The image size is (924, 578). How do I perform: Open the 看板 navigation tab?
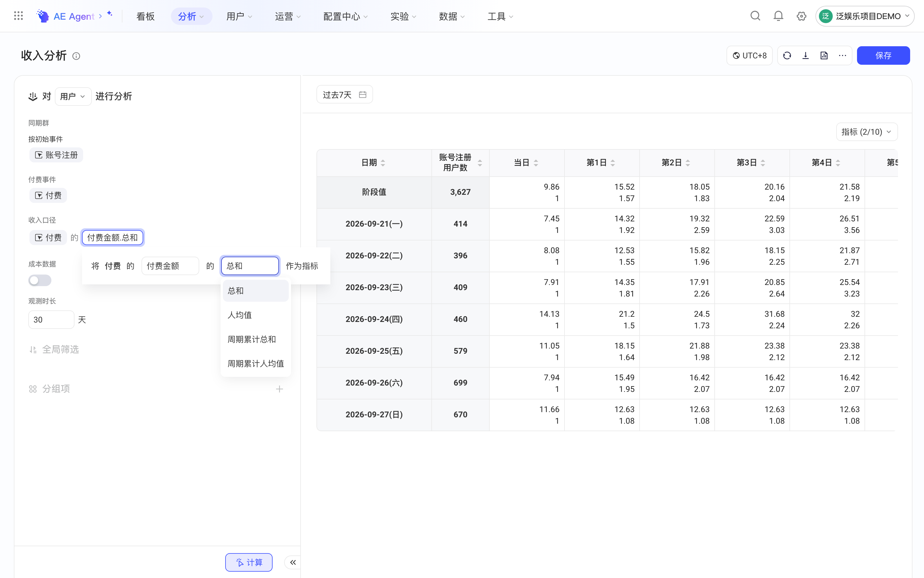(x=146, y=16)
